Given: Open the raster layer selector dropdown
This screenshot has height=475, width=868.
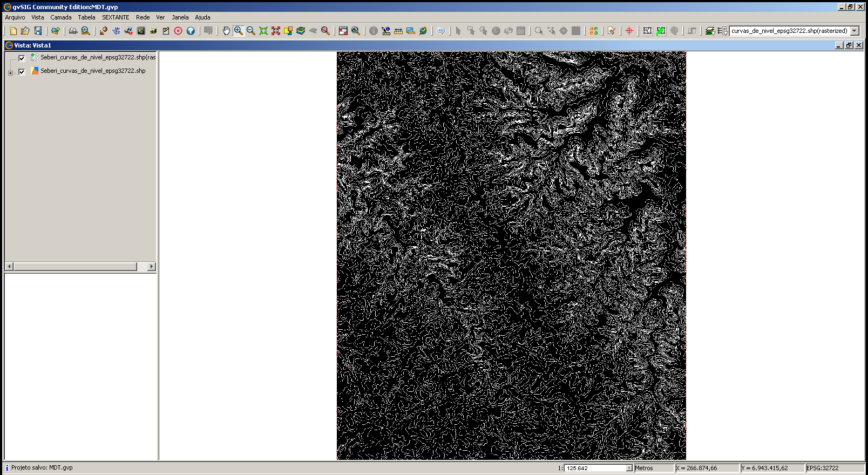Looking at the screenshot, I should (x=855, y=31).
